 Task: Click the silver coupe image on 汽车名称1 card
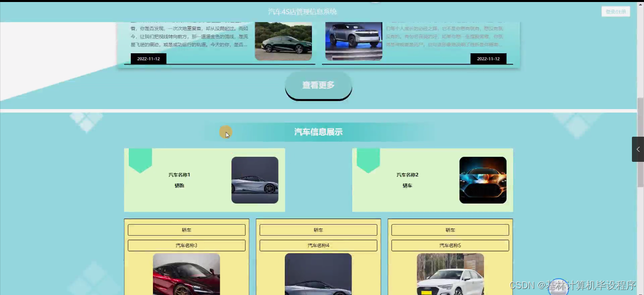(255, 180)
